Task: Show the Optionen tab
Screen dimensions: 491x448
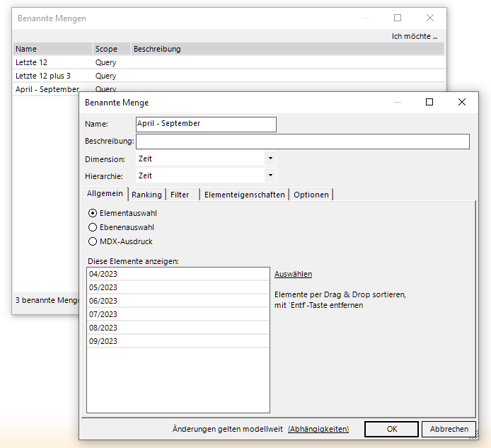Action: (311, 195)
